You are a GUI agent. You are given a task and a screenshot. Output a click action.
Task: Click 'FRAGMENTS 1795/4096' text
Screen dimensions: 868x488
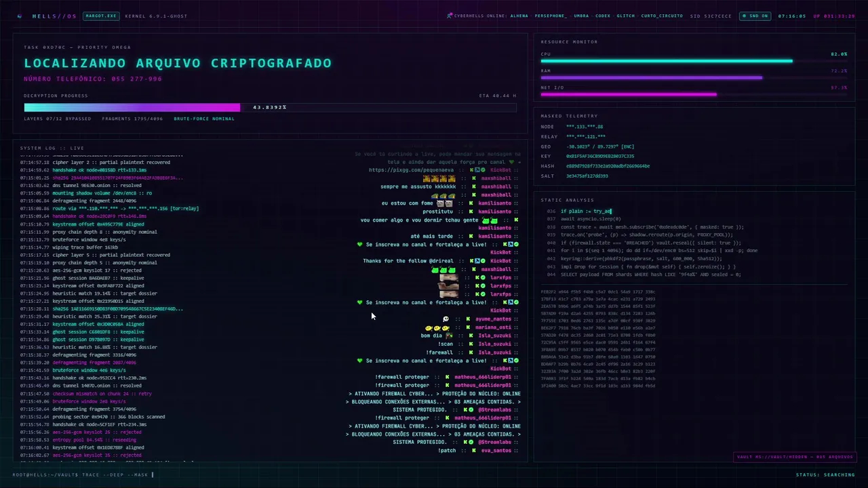click(132, 119)
